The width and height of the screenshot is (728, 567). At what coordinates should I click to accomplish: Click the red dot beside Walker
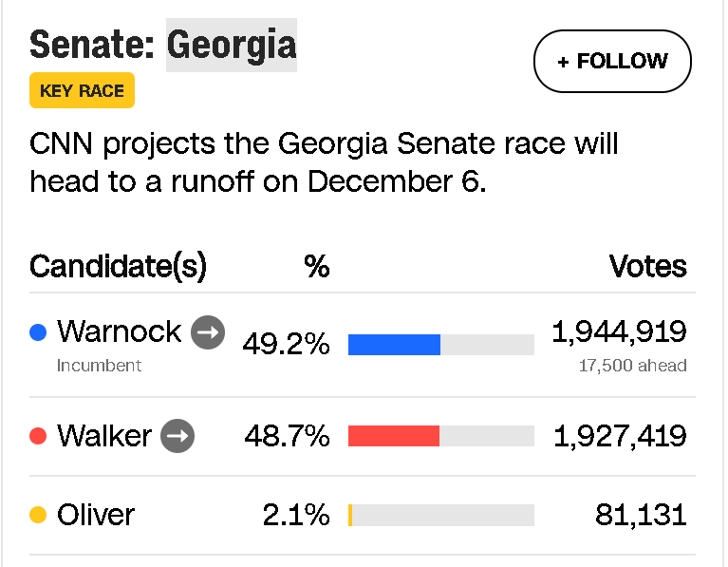38,436
